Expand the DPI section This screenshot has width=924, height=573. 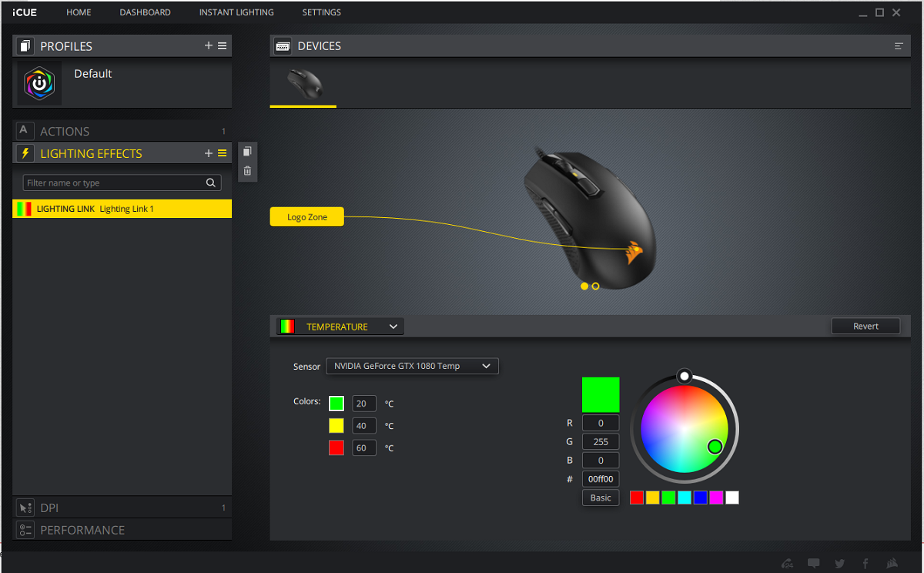[122, 508]
